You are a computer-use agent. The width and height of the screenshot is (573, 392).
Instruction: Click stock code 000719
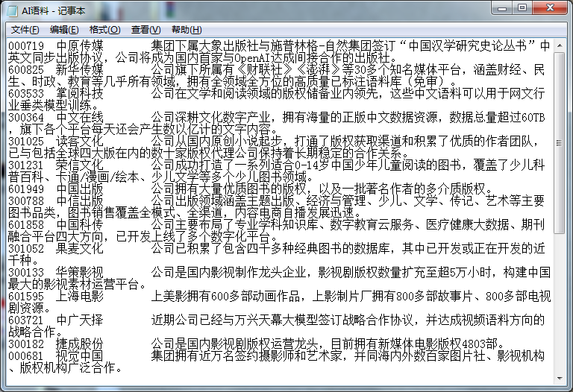pos(26,46)
